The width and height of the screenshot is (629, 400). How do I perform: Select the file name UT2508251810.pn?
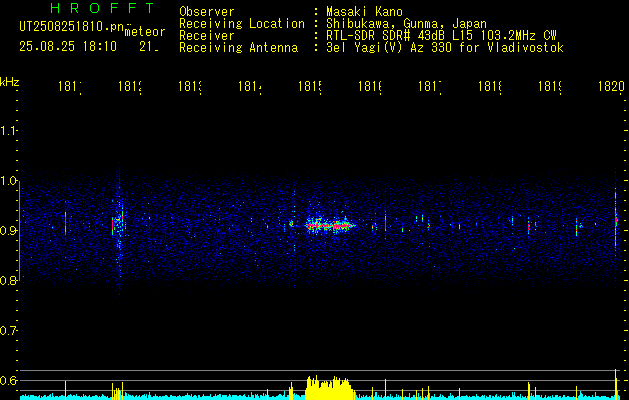tap(72, 27)
